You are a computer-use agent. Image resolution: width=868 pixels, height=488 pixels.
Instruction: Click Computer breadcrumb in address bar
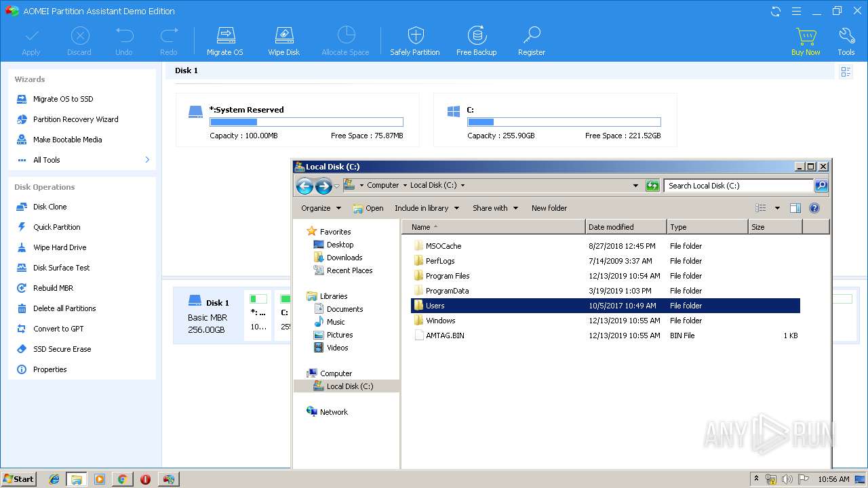click(x=383, y=185)
